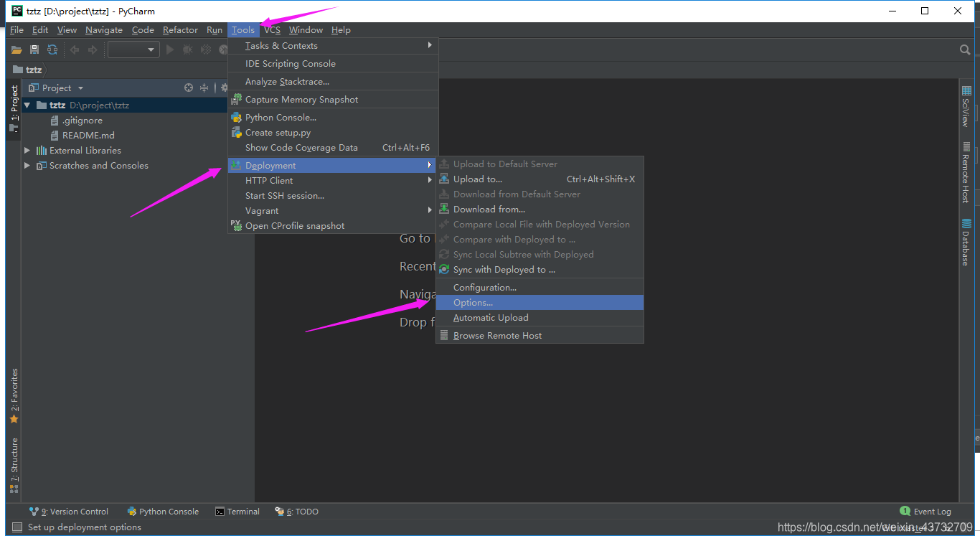
Task: Select Options... in Deployment submenu
Action: [540, 302]
